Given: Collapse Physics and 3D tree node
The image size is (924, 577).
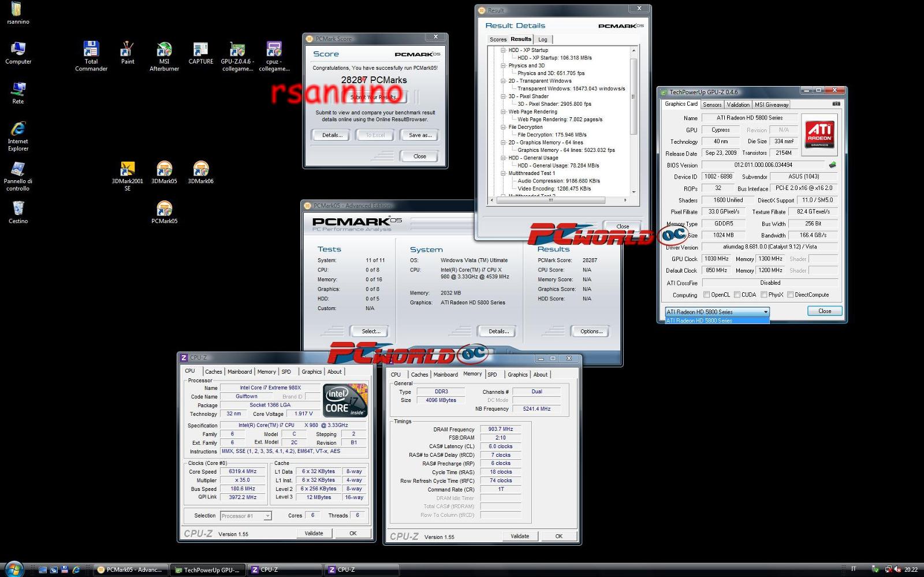Looking at the screenshot, I should (x=503, y=65).
